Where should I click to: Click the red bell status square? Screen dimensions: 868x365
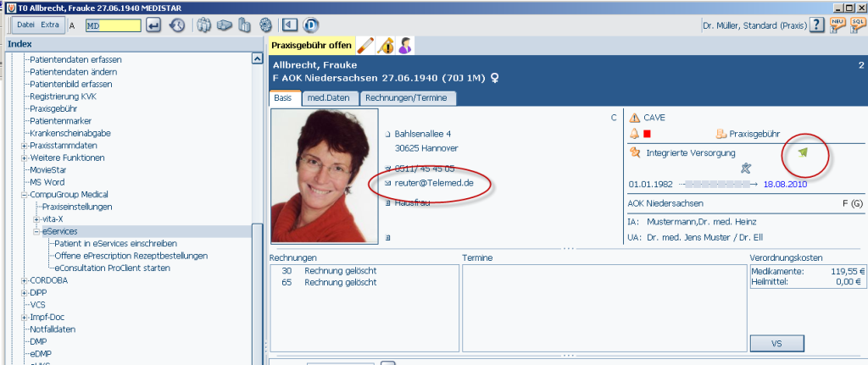coord(647,134)
